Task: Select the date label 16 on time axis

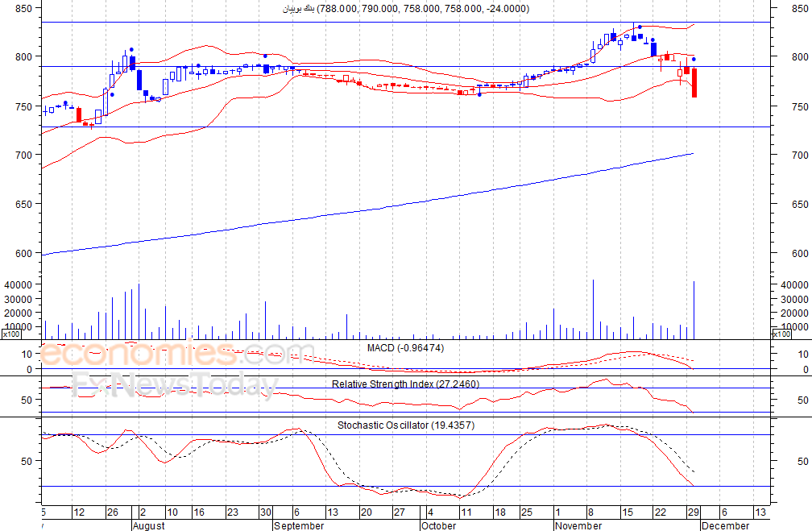Action: pos(199,512)
